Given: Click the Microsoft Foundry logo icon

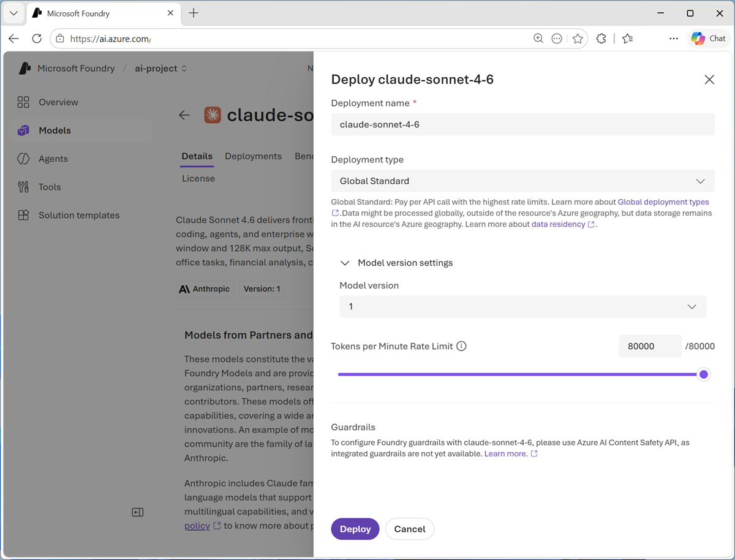Looking at the screenshot, I should pos(24,68).
